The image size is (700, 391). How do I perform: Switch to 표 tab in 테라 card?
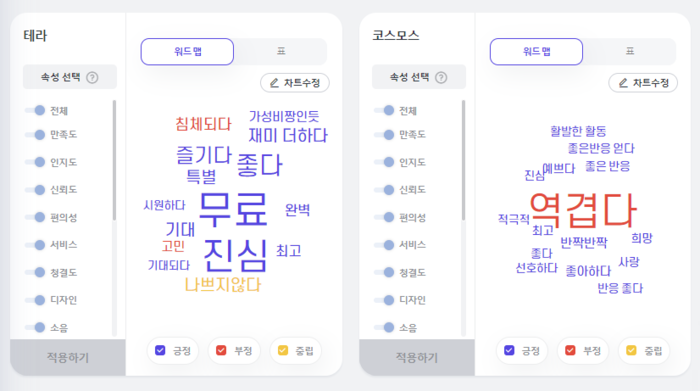pyautogui.click(x=281, y=51)
